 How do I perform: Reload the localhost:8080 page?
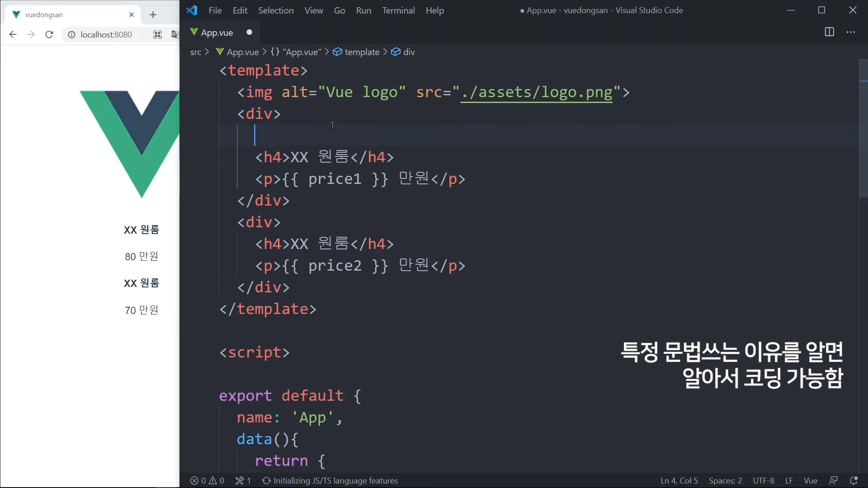49,34
